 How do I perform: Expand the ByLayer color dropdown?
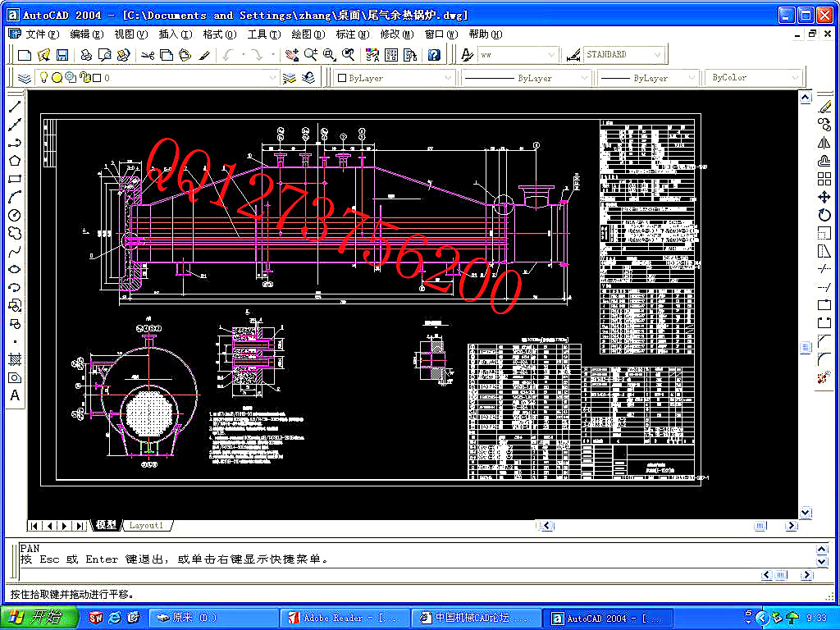click(x=448, y=78)
